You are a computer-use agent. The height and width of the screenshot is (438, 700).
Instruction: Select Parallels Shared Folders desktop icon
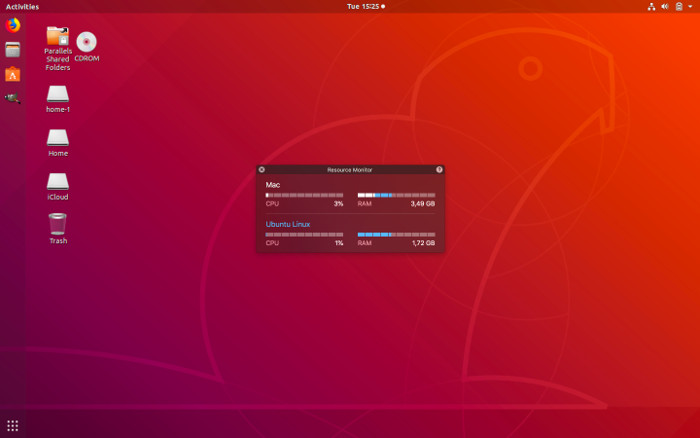pos(58,48)
